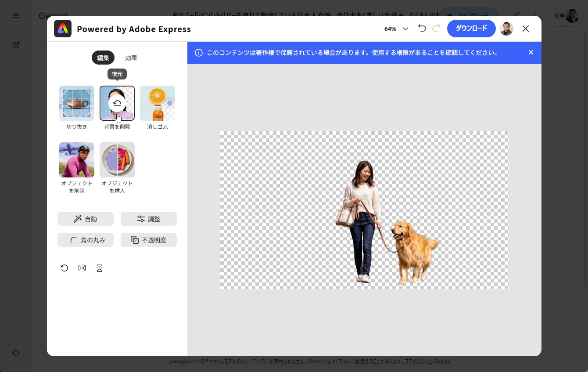Open the オブジェクトを削除 tool
This screenshot has height=372, width=588.
click(x=77, y=160)
